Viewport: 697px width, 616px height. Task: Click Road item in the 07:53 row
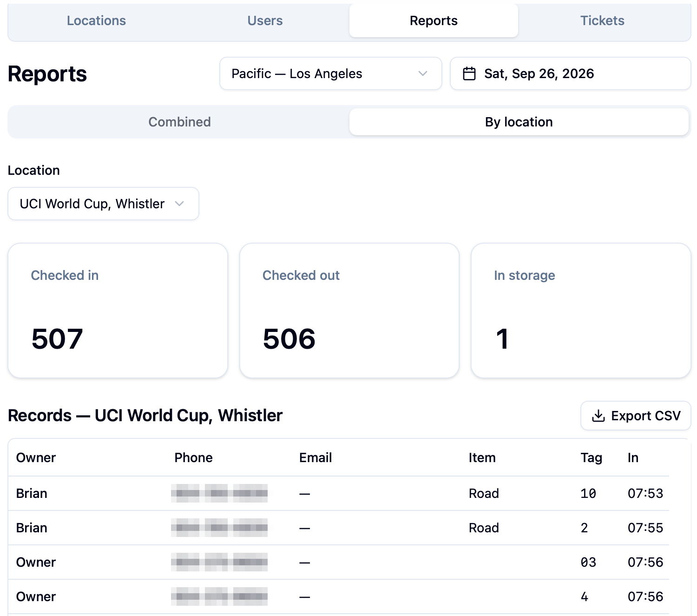point(484,493)
